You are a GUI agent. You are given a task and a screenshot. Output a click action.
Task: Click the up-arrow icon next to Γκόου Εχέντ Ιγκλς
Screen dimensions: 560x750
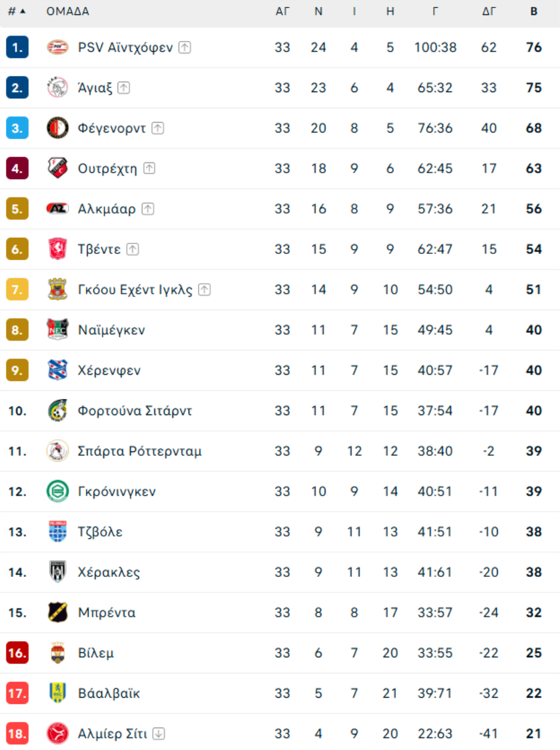(205, 289)
